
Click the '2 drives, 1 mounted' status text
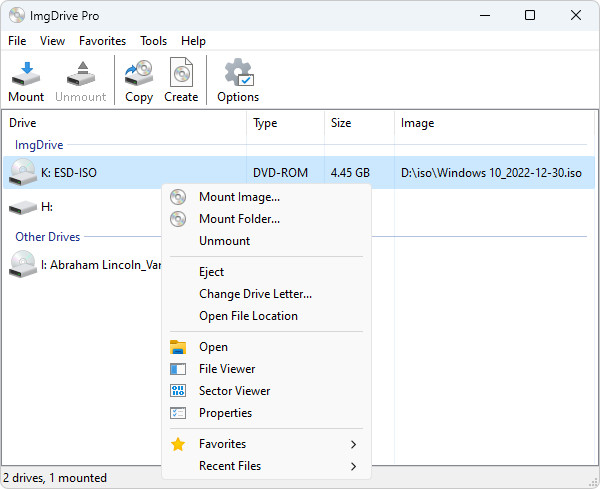coord(55,478)
